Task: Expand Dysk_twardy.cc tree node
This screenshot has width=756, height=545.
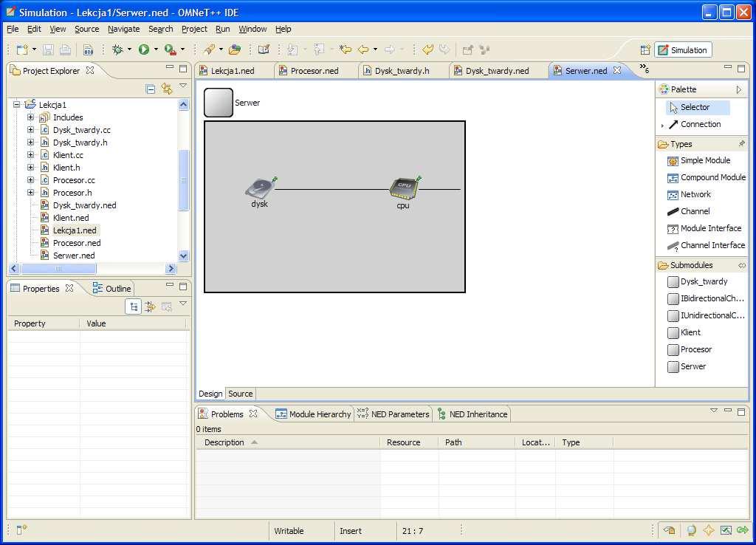Action: [x=30, y=130]
